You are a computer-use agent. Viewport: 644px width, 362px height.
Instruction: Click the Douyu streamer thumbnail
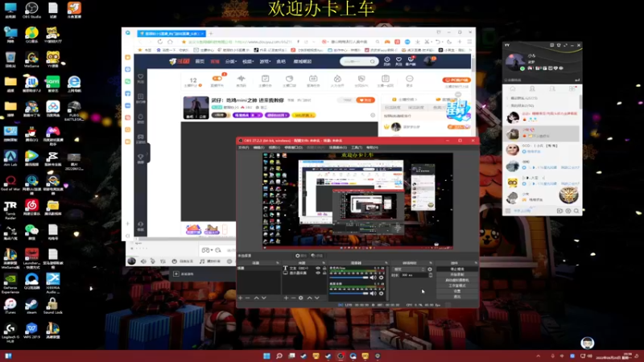click(x=196, y=108)
